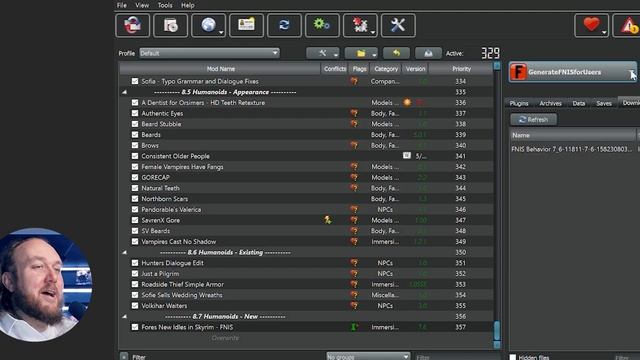Click the yellow open folders button

pyautogui.click(x=361, y=53)
